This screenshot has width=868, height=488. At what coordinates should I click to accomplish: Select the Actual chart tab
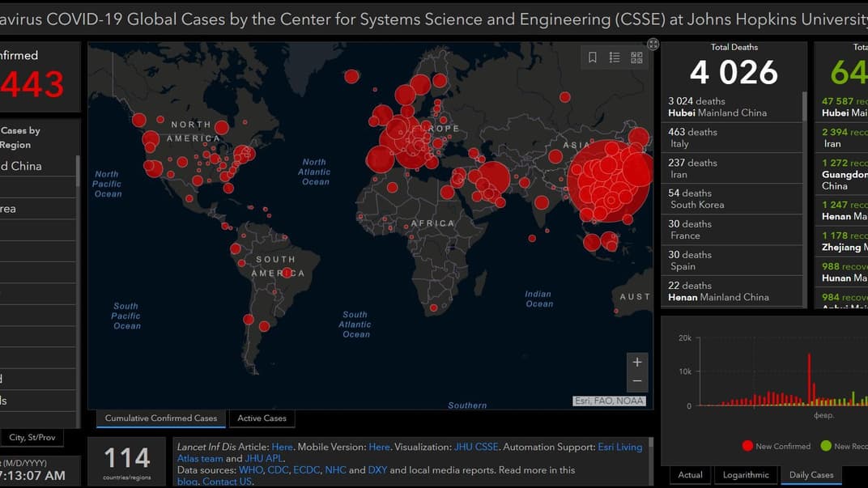[690, 475]
